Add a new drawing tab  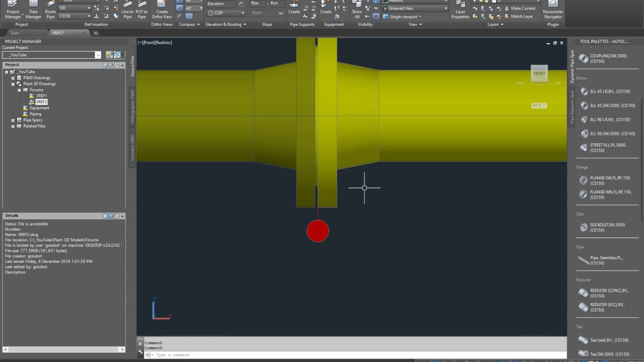tap(96, 33)
